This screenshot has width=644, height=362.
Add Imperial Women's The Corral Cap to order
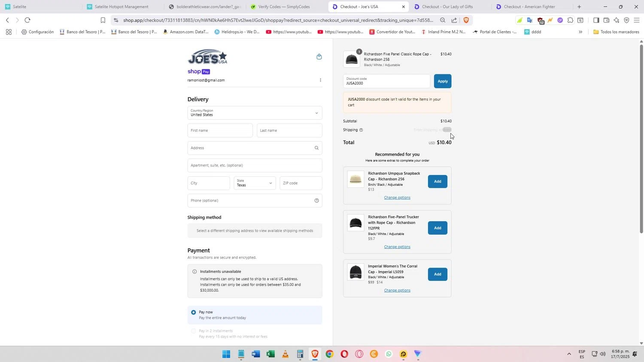pyautogui.click(x=437, y=274)
